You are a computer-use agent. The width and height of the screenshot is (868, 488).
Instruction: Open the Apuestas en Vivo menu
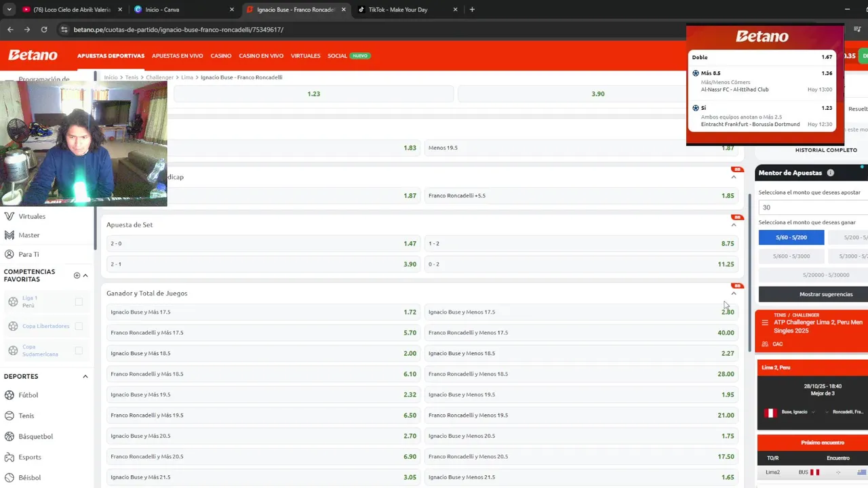pyautogui.click(x=178, y=56)
